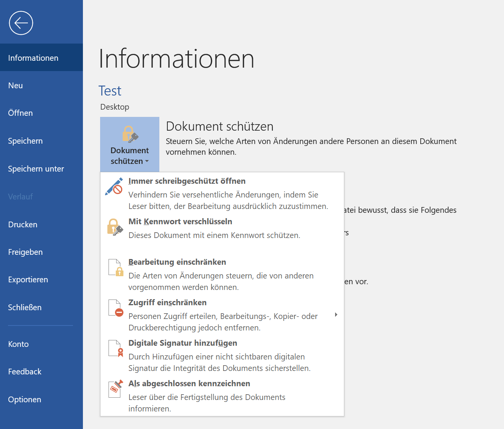Click the page with red stop icon for Zugriff einschränken
Screen dimensions: 504x429
(116, 308)
